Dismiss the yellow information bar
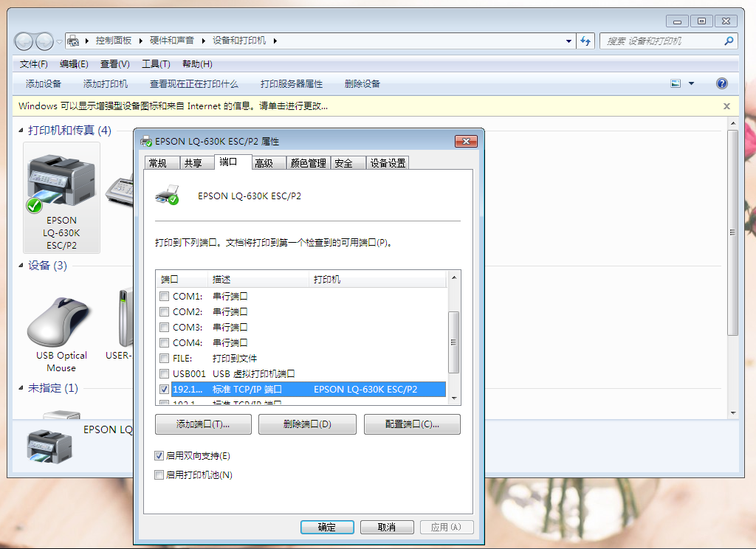 (726, 106)
